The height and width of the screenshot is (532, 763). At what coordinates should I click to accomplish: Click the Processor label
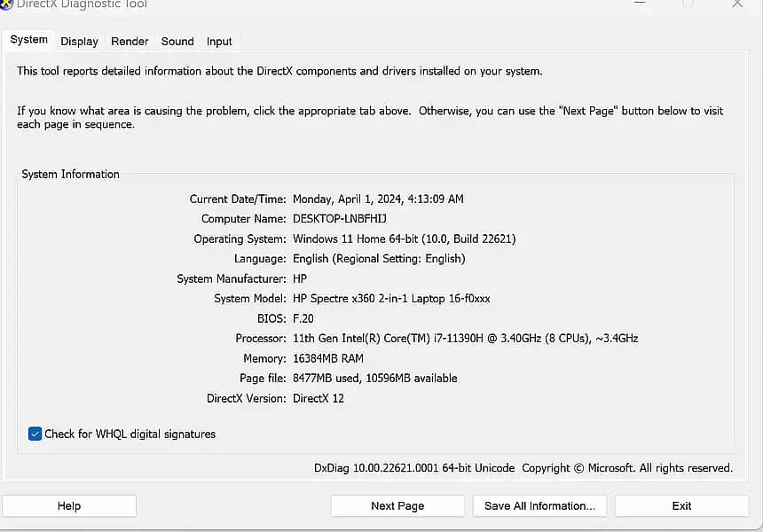click(261, 339)
